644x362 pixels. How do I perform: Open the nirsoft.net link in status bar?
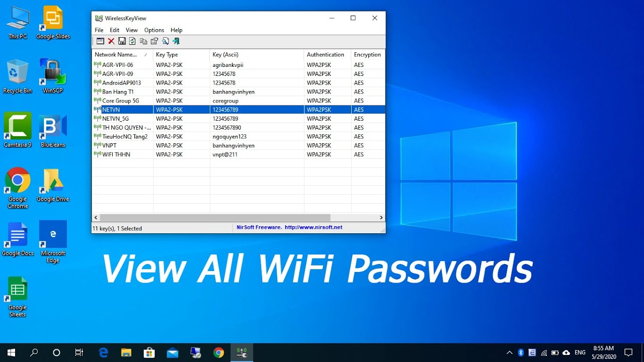click(x=313, y=228)
